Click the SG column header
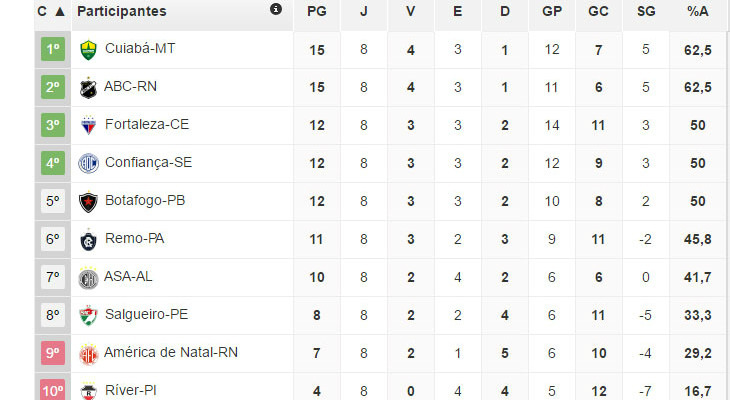The height and width of the screenshot is (400, 730). pyautogui.click(x=645, y=12)
